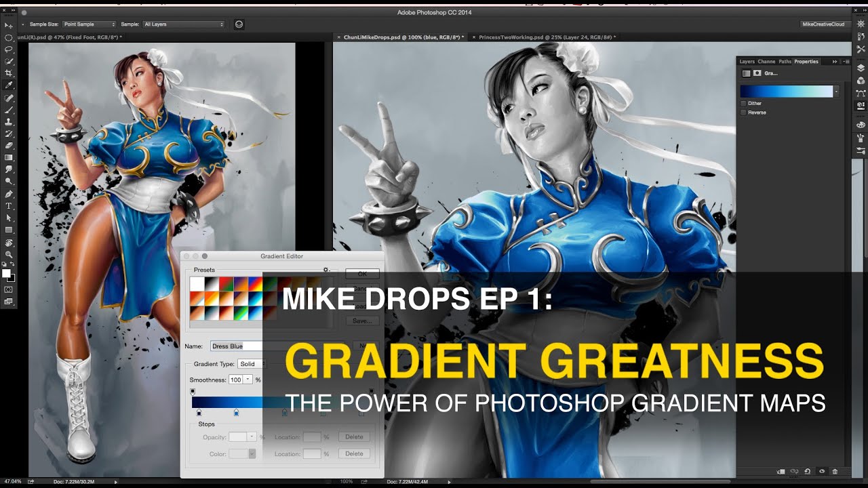Click the Show Sampling Ring icon

(239, 24)
